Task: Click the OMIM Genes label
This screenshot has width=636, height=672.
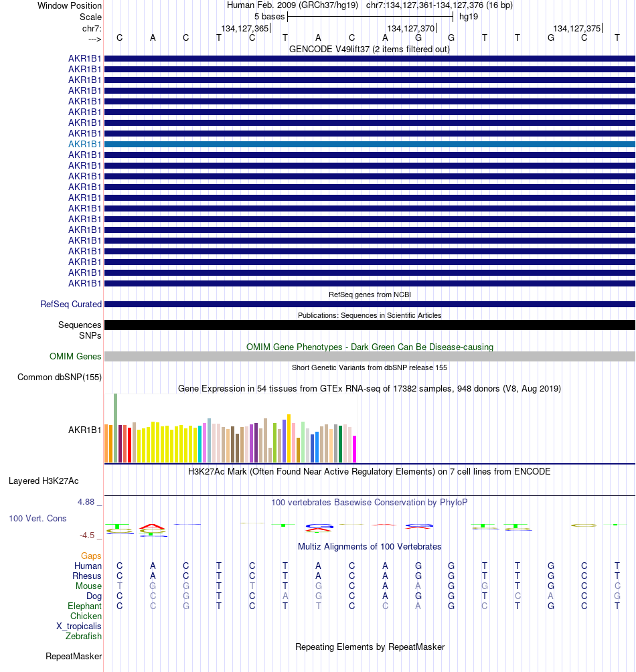Action: point(76,357)
